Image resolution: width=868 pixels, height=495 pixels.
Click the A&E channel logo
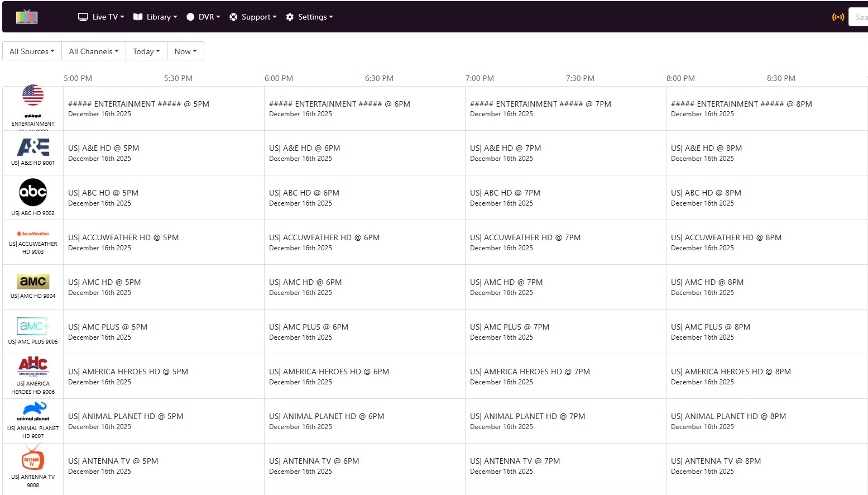pos(33,147)
